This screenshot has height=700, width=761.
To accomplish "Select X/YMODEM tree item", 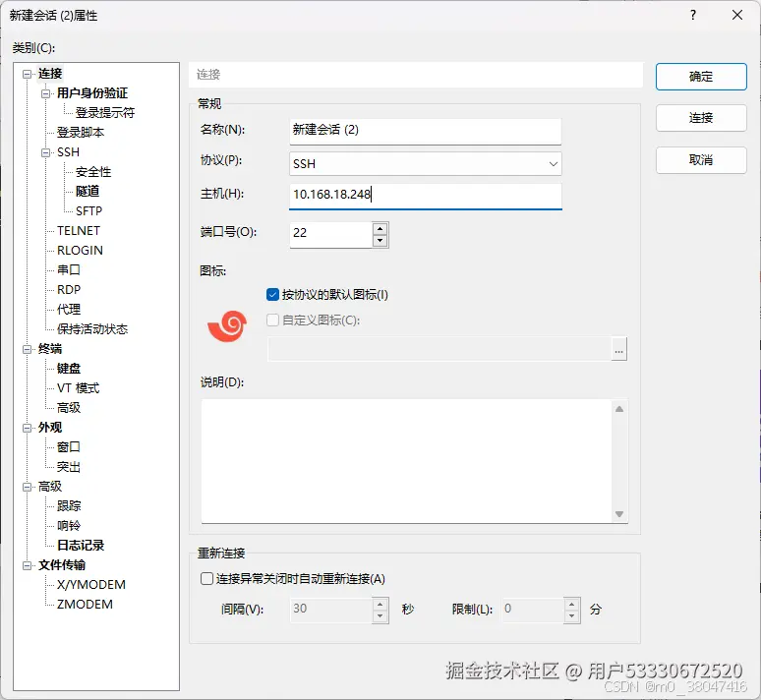I will (x=91, y=584).
